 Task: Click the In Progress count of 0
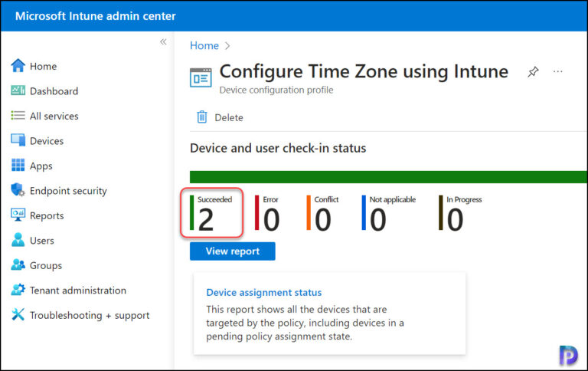coord(455,220)
